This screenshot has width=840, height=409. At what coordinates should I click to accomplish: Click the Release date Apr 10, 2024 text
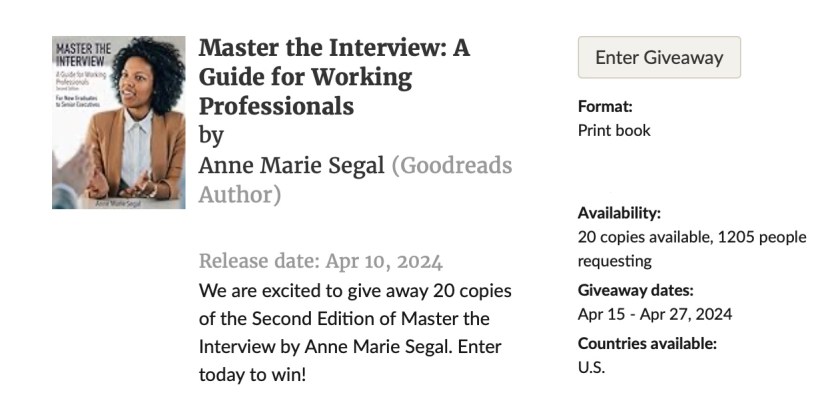point(320,262)
